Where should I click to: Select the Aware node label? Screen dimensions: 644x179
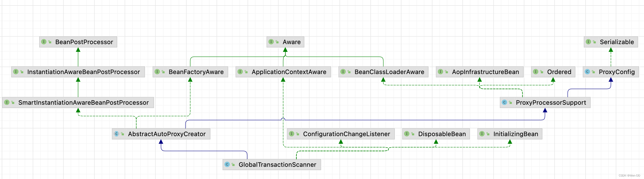tap(292, 42)
